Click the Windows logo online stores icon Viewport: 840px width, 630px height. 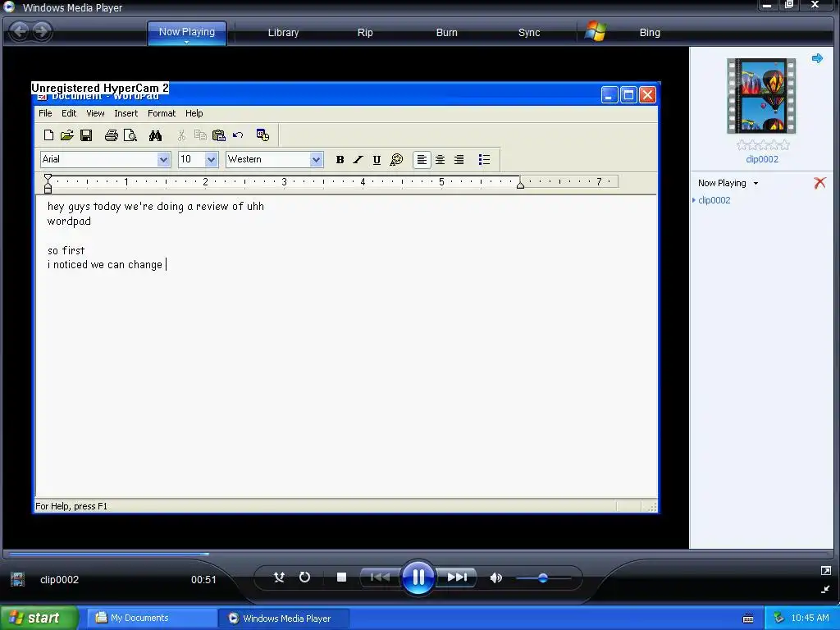tap(596, 32)
